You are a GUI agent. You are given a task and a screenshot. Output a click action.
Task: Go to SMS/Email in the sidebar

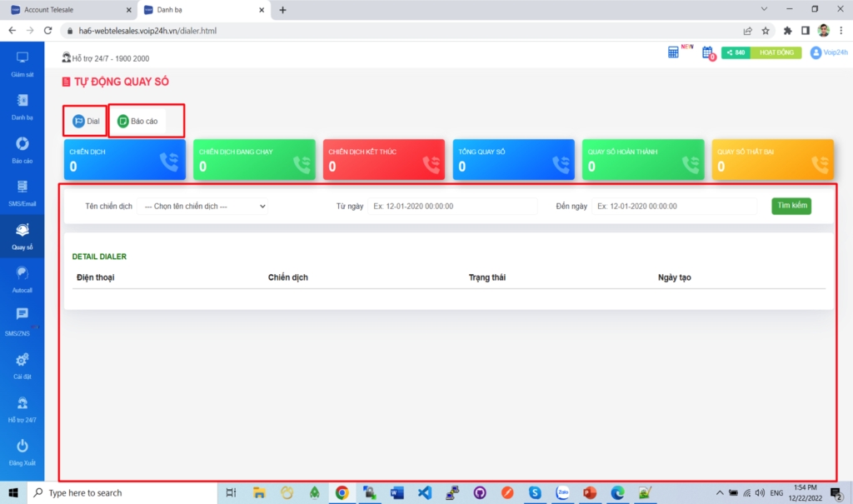tap(22, 193)
